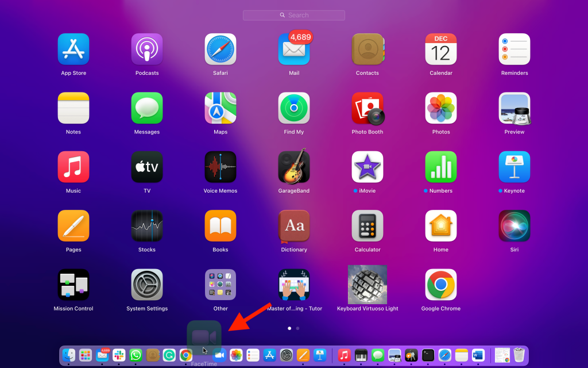Image resolution: width=588 pixels, height=368 pixels.
Task: Launch WhatsApp from the Dock
Action: coord(136,355)
